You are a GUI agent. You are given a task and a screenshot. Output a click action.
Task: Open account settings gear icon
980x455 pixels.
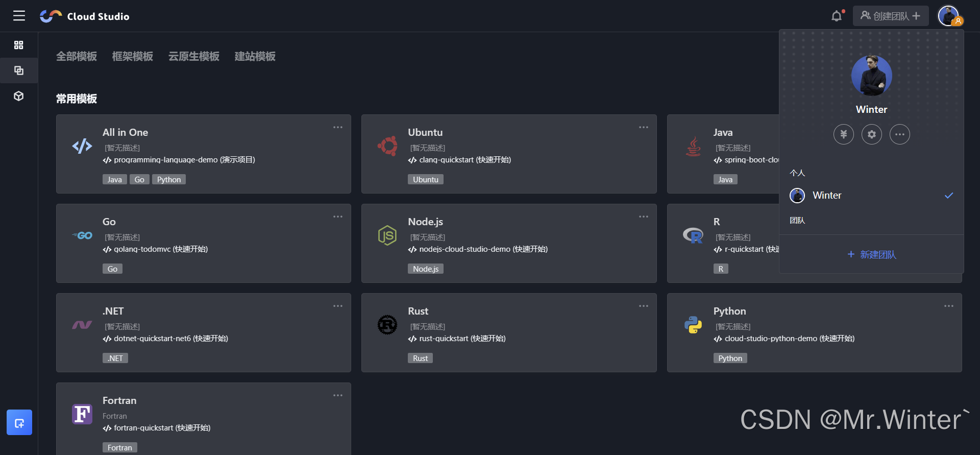click(x=872, y=134)
